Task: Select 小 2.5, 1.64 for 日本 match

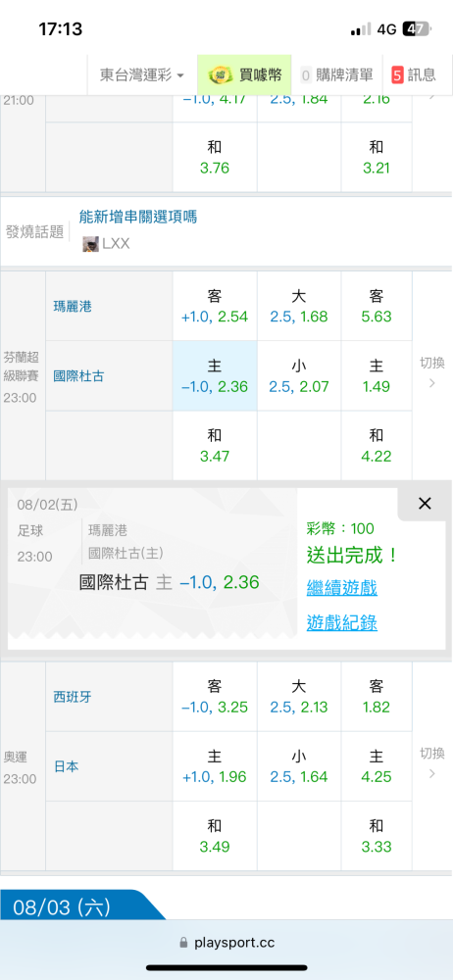Action: [x=299, y=766]
